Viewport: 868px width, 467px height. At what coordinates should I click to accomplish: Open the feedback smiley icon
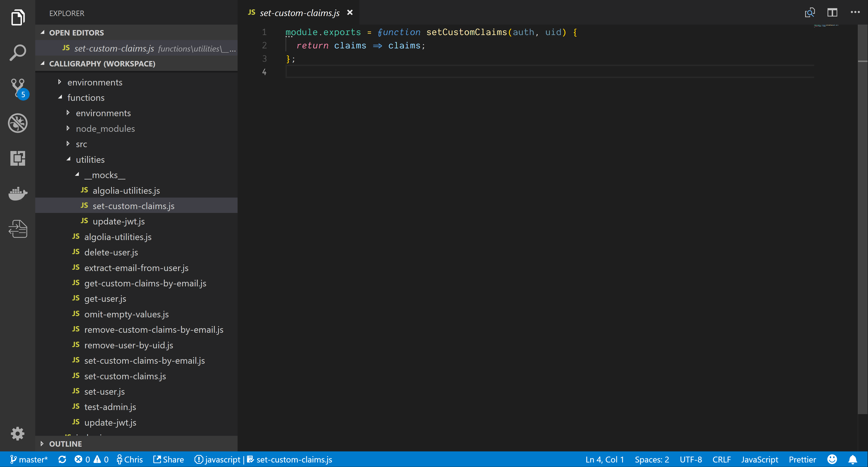832,459
